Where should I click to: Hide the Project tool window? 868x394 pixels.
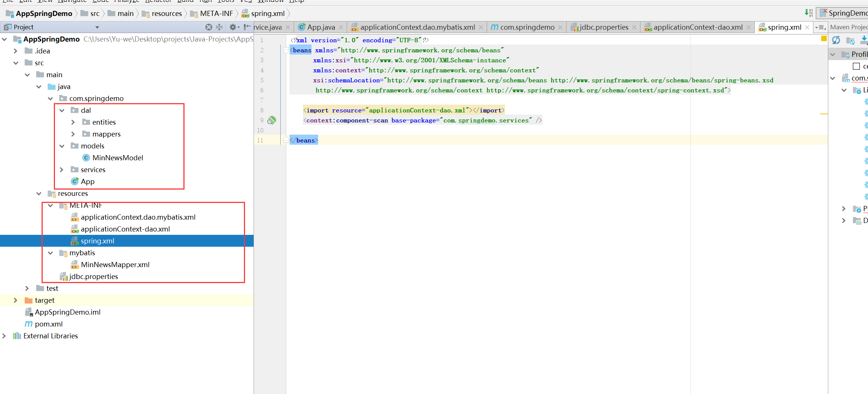click(247, 27)
